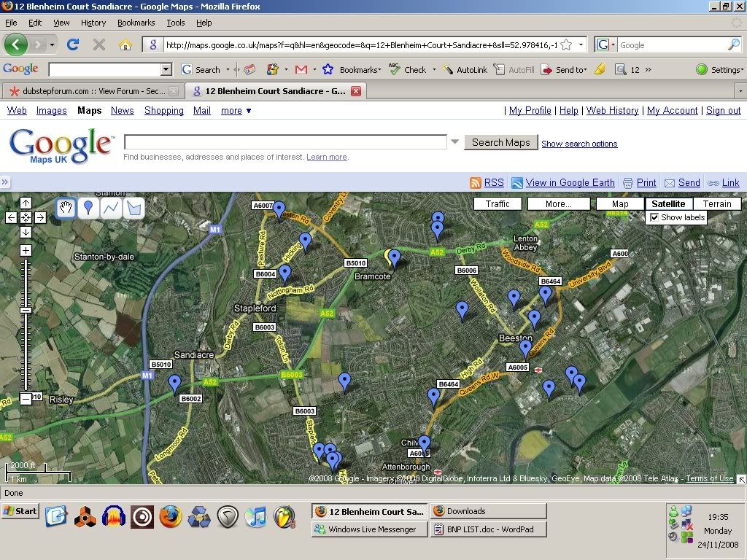Click Gmail icon in Google toolbar
Image resolution: width=747 pixels, height=560 pixels.
click(x=301, y=69)
